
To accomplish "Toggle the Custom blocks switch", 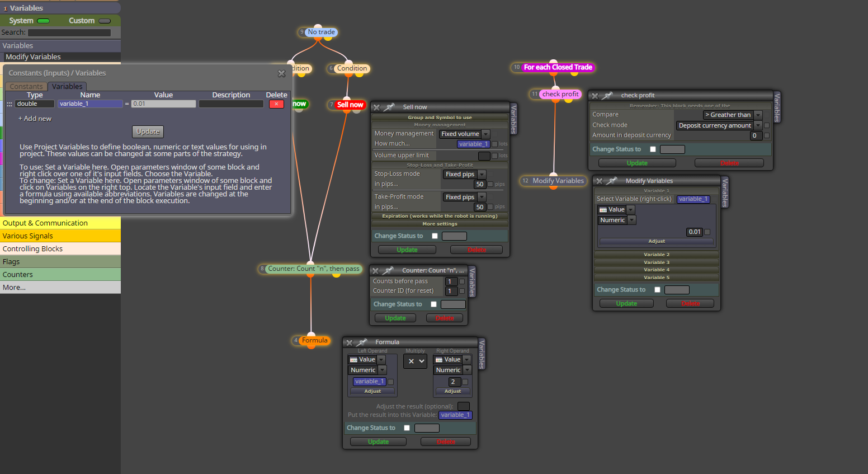I will pyautogui.click(x=105, y=21).
